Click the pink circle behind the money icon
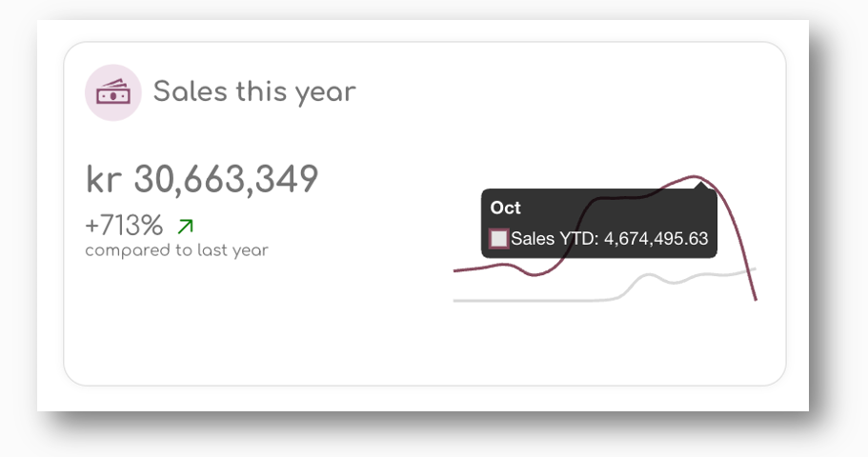The image size is (868, 457). tap(113, 92)
